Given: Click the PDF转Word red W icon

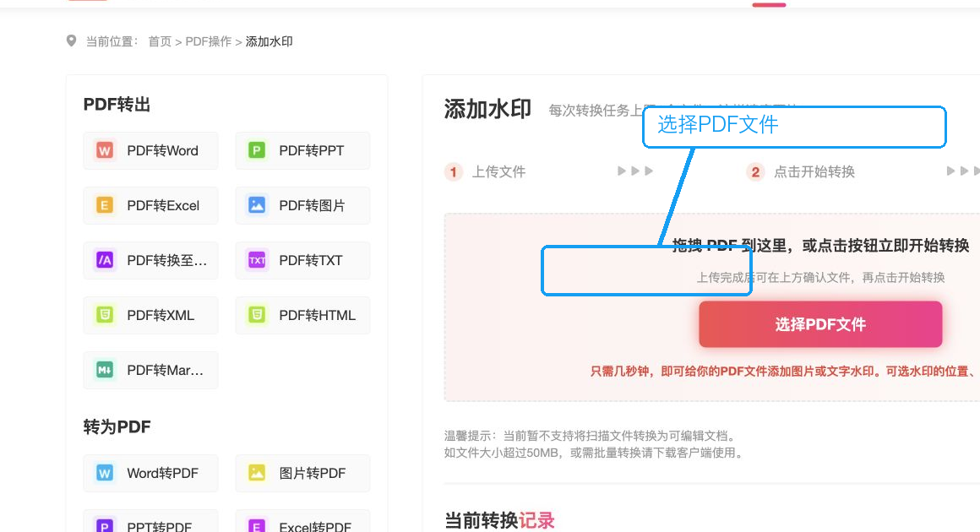Looking at the screenshot, I should point(105,150).
